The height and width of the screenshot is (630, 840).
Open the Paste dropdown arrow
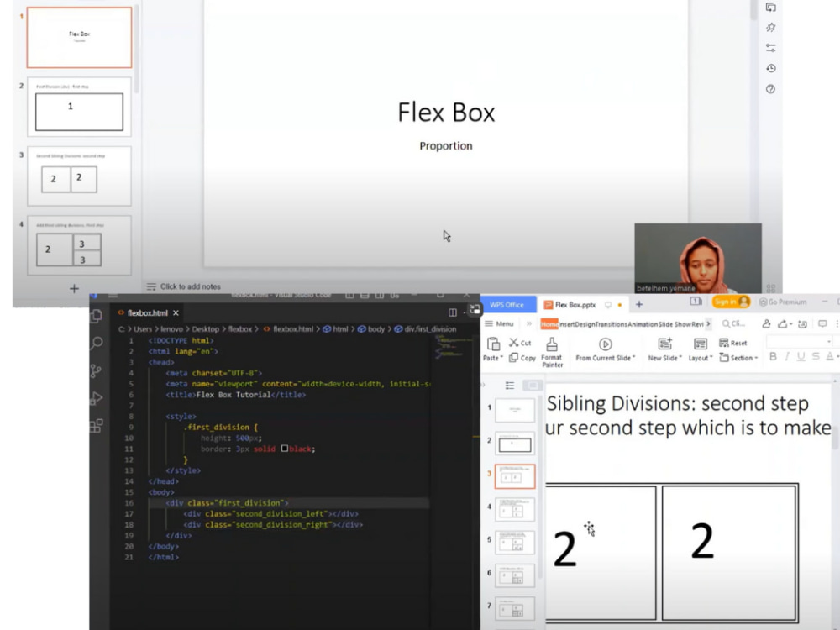point(501,358)
